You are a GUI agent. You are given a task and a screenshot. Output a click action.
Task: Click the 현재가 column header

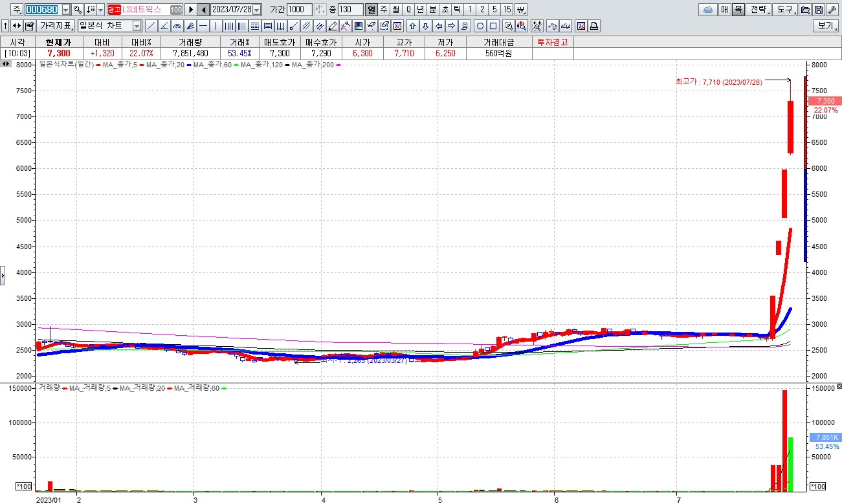click(58, 41)
